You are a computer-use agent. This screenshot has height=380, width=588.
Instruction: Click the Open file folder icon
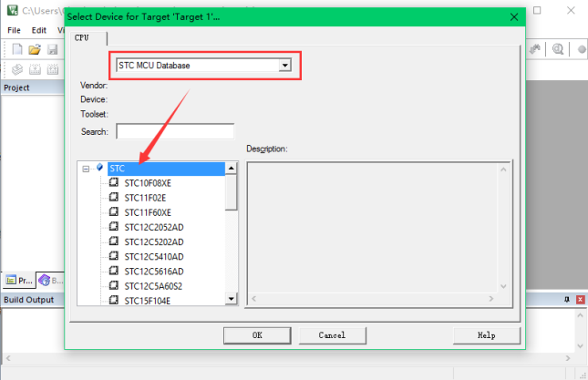pyautogui.click(x=35, y=49)
